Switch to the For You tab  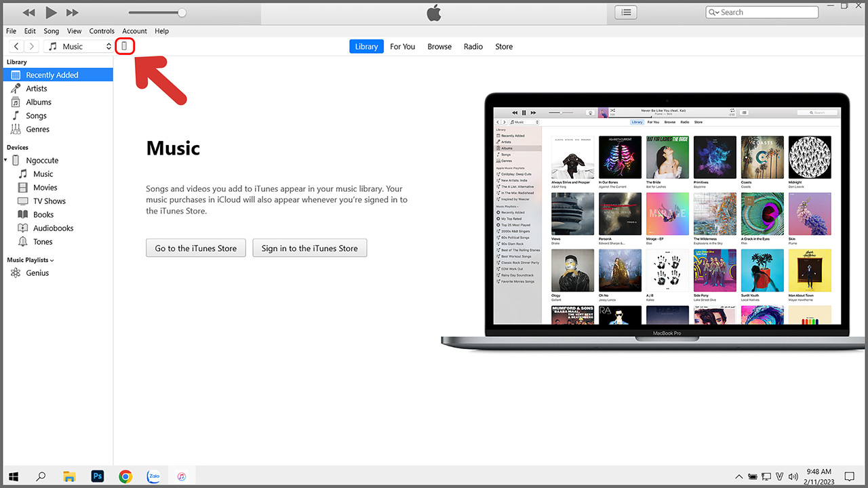click(x=402, y=47)
